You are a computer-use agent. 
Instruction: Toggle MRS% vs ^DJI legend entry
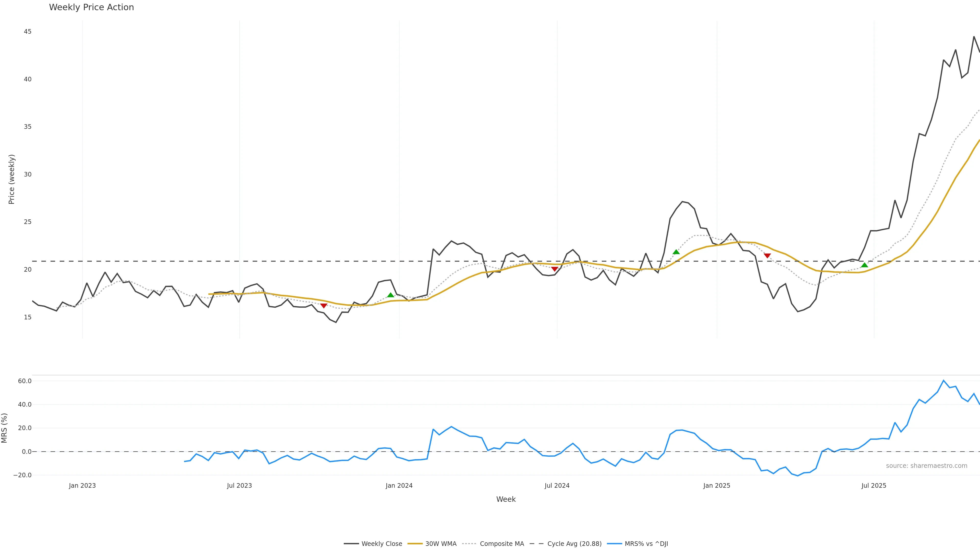646,544
